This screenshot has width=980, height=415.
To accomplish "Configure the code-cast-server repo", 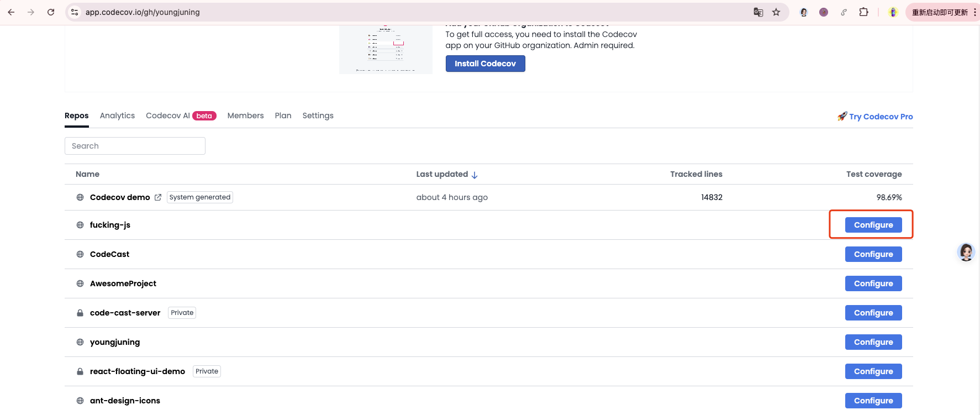I will click(x=873, y=313).
